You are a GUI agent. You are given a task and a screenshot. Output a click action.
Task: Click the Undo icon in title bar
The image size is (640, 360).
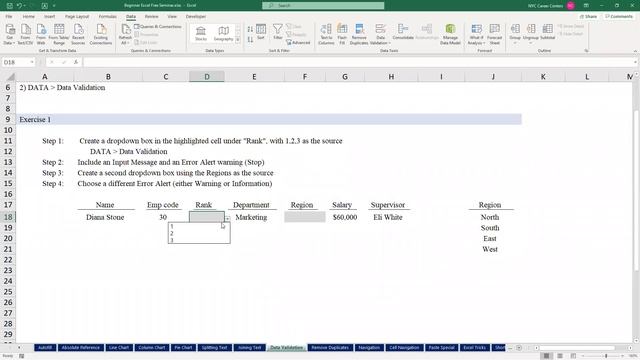tap(19, 6)
